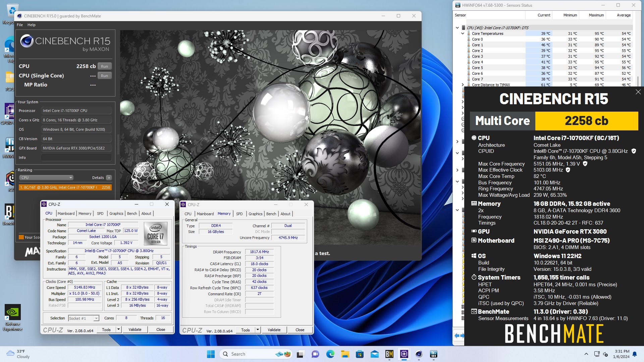Click the DRAM Frequency value 1817.6 MHz
The height and width of the screenshot is (362, 644).
click(259, 252)
